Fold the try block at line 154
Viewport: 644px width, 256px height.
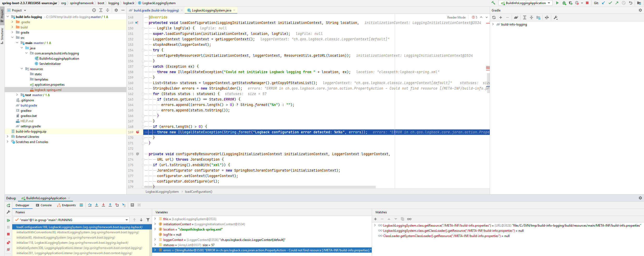click(143, 50)
